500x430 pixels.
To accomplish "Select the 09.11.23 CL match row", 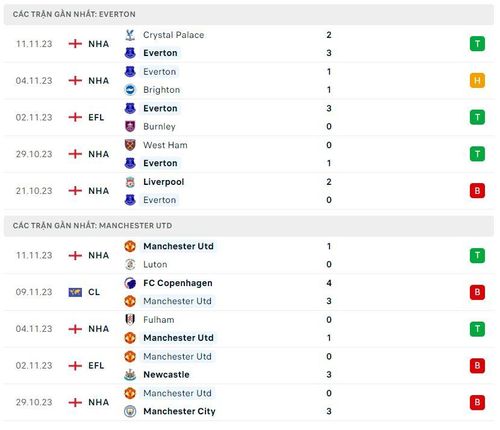I will point(249,292).
